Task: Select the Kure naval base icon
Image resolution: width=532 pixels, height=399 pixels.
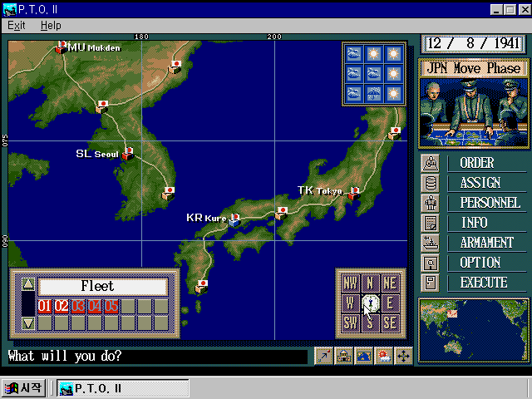Action: tap(234, 219)
